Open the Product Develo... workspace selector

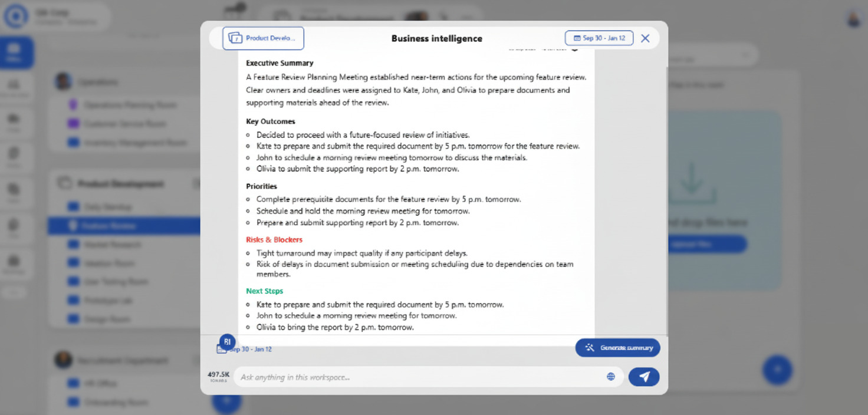point(263,38)
